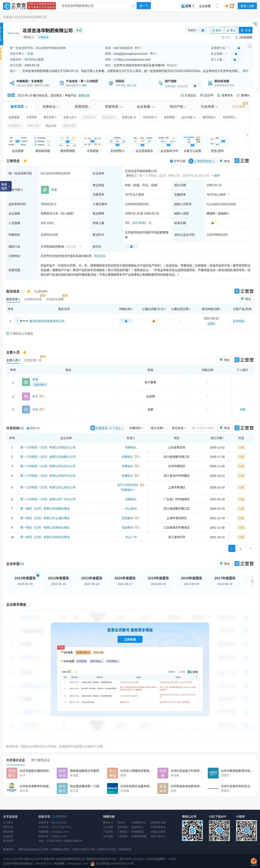Select the 企业股权分布 radio option
Screen dimensions: 260x868
(x=158, y=151)
